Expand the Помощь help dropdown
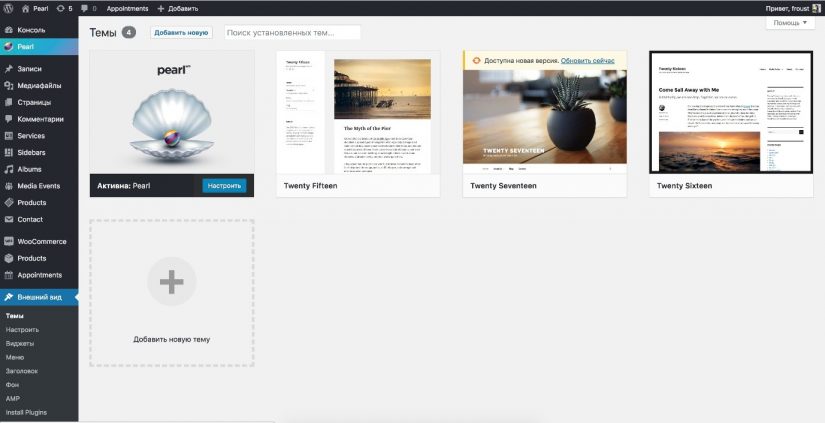This screenshot has height=423, width=825. (790, 23)
